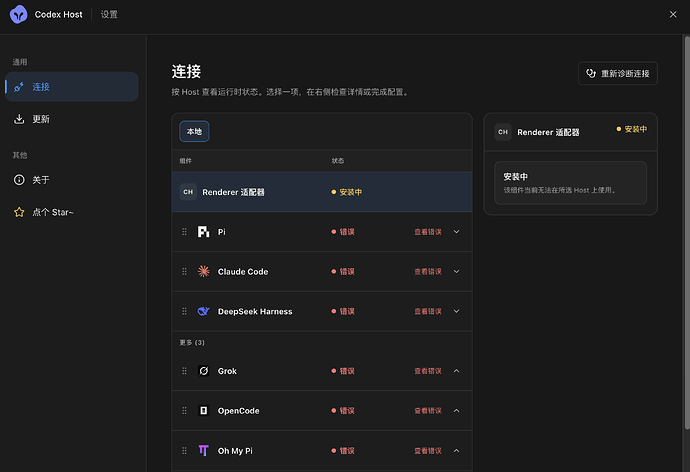690x472 pixels.
Task: Click 安装中 badge in detail panel header
Action: (631, 129)
